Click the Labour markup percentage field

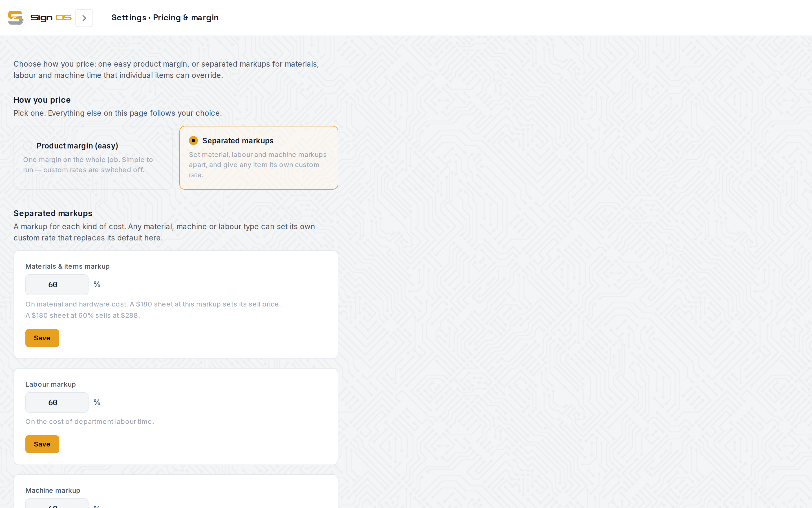pos(57,402)
